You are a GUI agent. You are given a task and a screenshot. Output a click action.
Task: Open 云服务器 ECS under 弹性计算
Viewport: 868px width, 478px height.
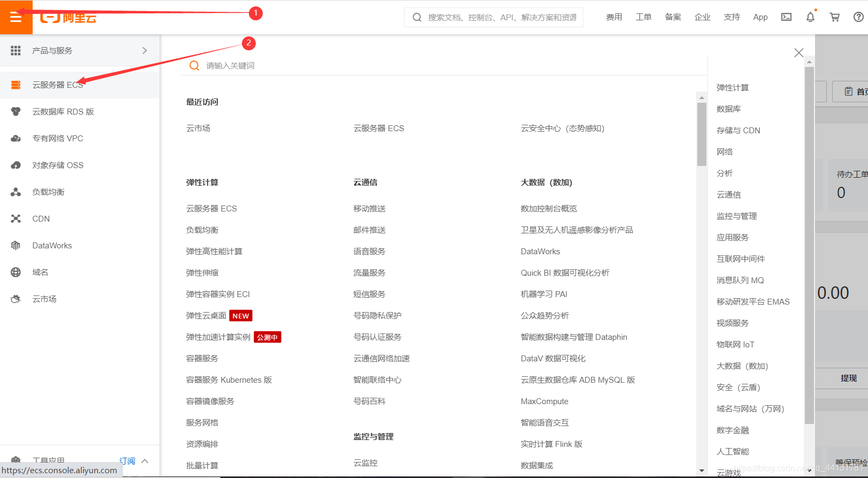pos(211,208)
